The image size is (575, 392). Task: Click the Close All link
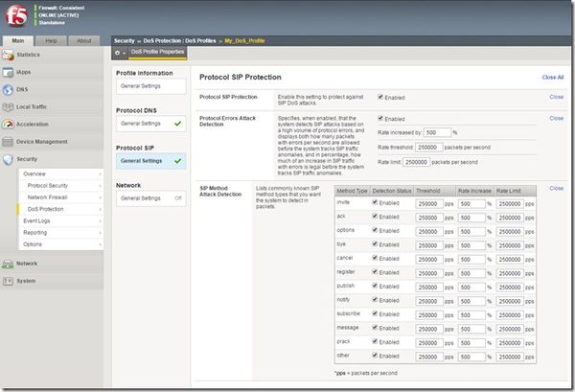pos(553,77)
